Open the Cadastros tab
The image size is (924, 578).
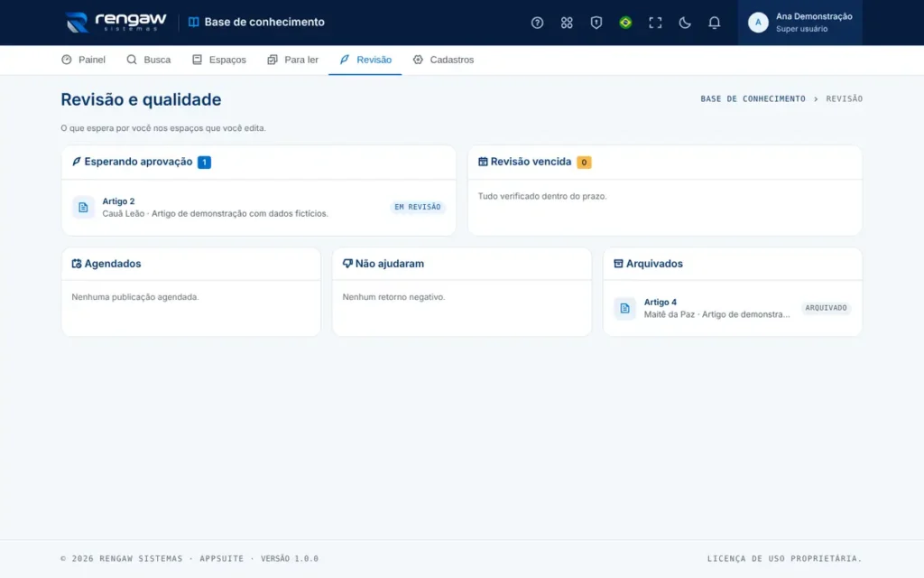click(x=443, y=60)
